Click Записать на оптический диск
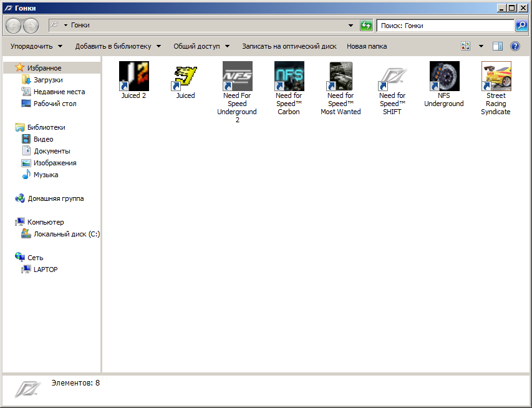 [289, 46]
